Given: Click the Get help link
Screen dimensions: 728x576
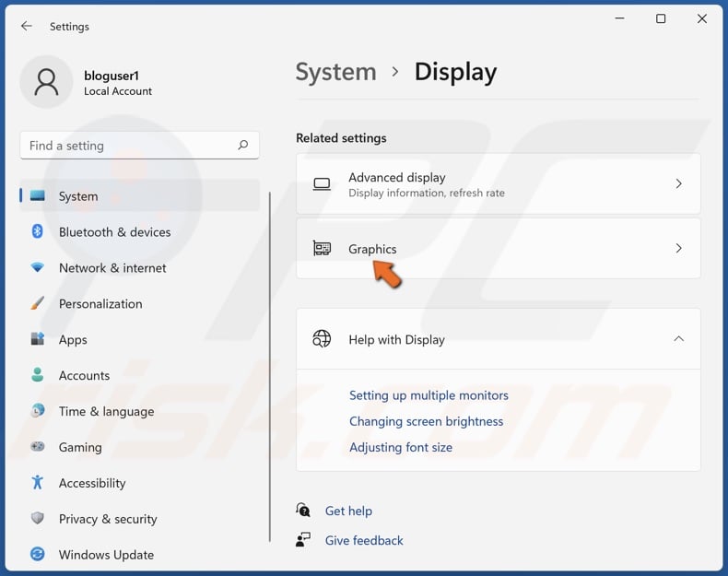Looking at the screenshot, I should pos(348,511).
